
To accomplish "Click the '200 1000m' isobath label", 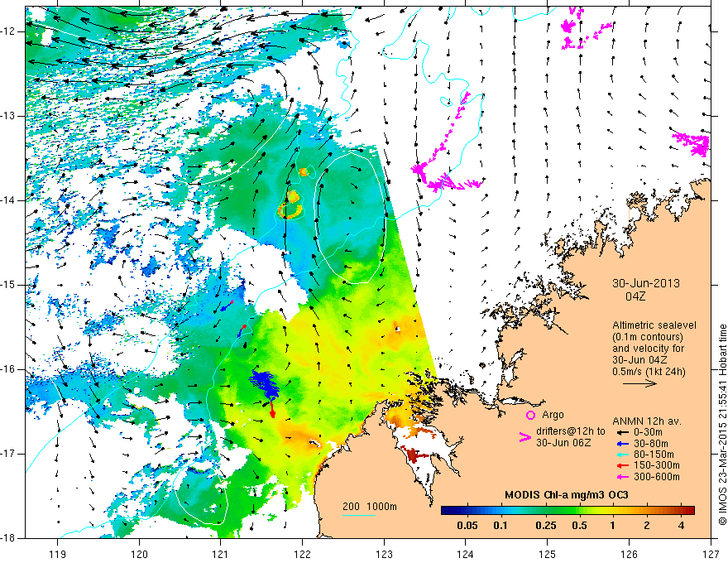I will [370, 507].
